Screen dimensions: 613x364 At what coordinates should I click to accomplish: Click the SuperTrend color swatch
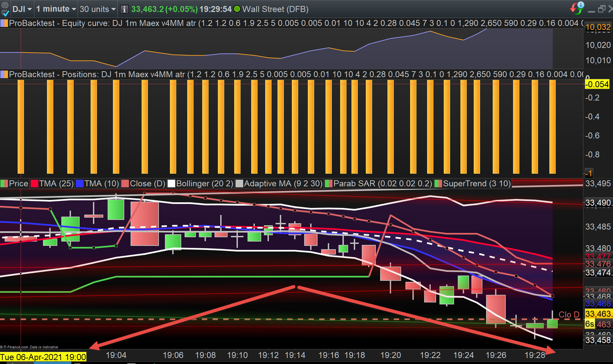click(x=438, y=184)
